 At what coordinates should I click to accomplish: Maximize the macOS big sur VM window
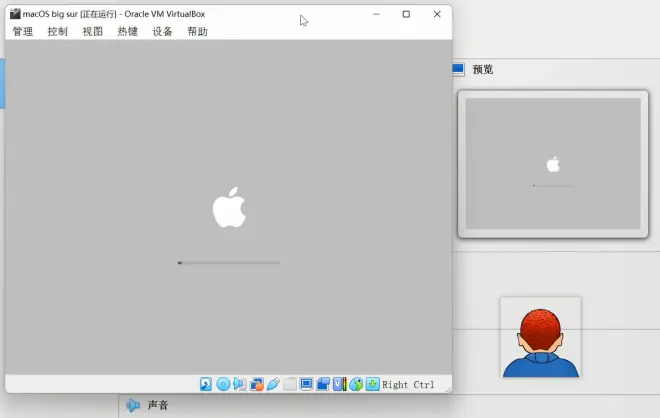406,14
